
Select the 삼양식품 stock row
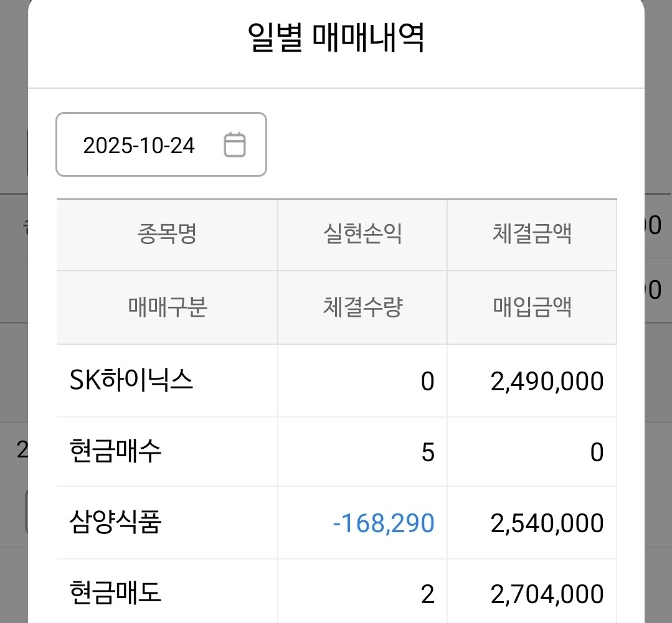tap(116, 523)
